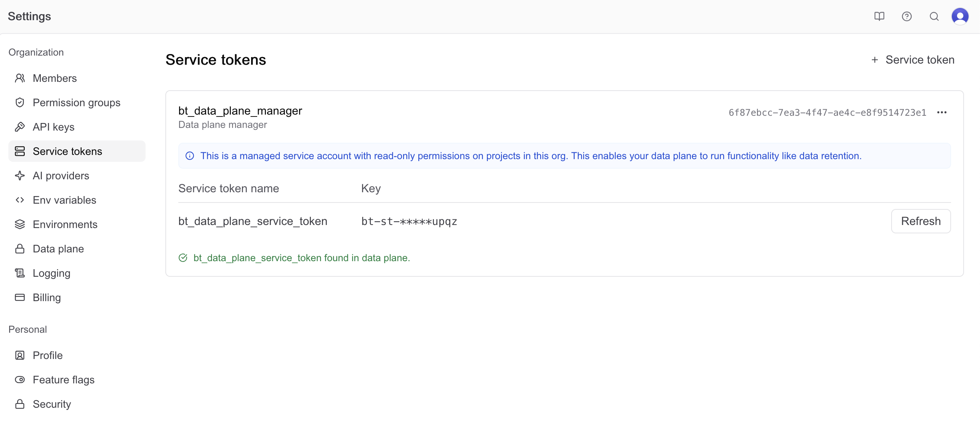This screenshot has height=434, width=980.
Task: Open the Environments panel icon
Action: tap(20, 224)
